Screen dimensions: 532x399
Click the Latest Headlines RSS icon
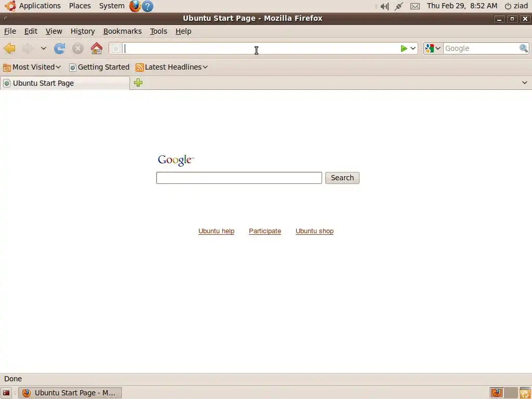[x=139, y=68]
